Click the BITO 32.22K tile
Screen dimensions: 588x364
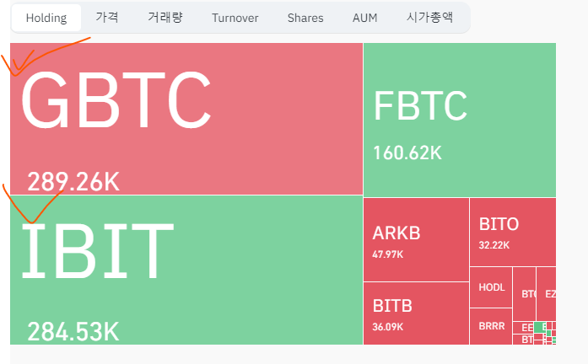click(512, 232)
